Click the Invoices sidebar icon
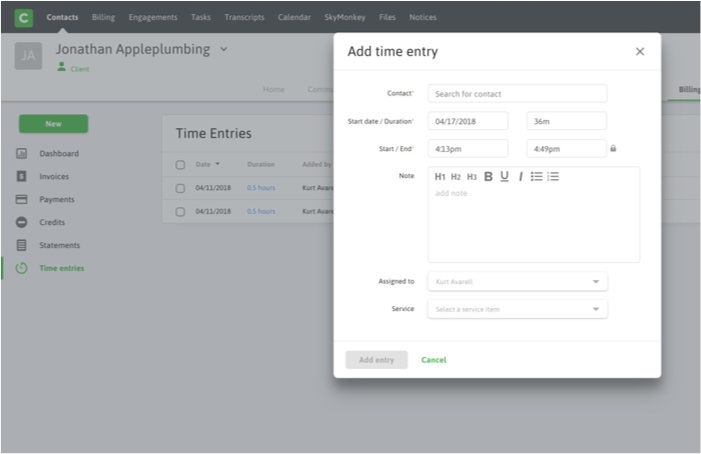 21,176
